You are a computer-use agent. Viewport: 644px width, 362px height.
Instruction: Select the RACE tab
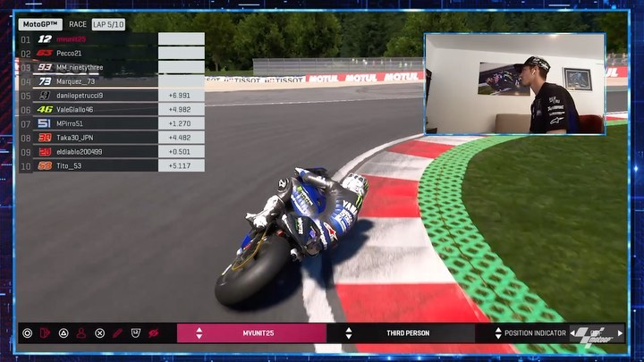(78, 24)
